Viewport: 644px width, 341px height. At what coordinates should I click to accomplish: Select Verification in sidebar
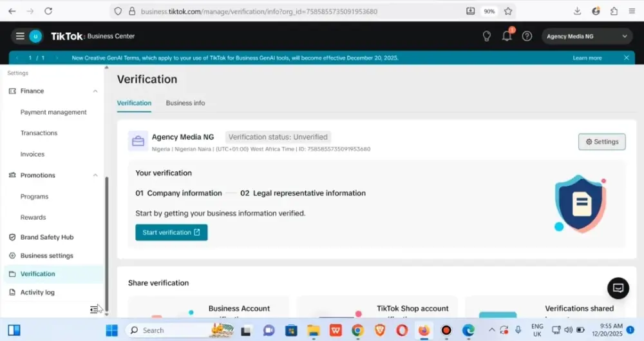click(x=53, y=274)
